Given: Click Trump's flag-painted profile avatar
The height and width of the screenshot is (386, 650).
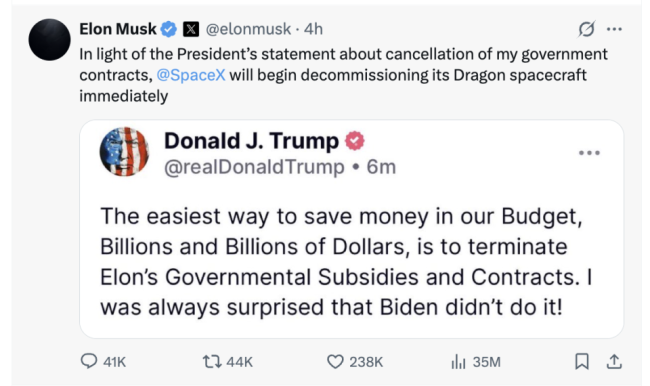Looking at the screenshot, I should pos(124,151).
